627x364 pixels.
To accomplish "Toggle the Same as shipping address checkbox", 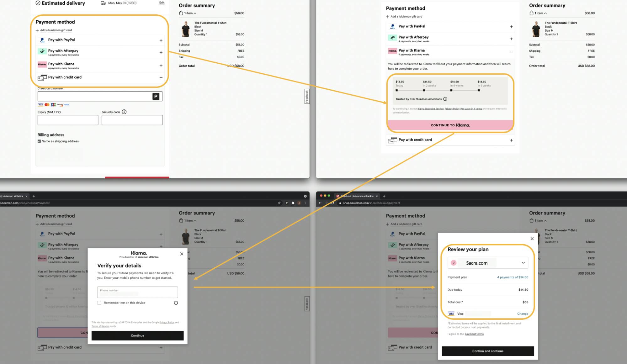I will (x=39, y=141).
